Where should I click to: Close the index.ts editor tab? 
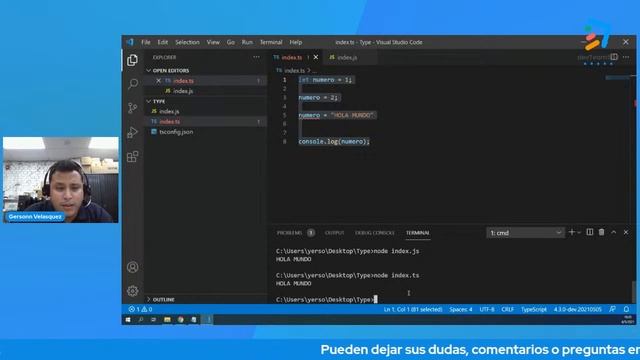(x=316, y=57)
